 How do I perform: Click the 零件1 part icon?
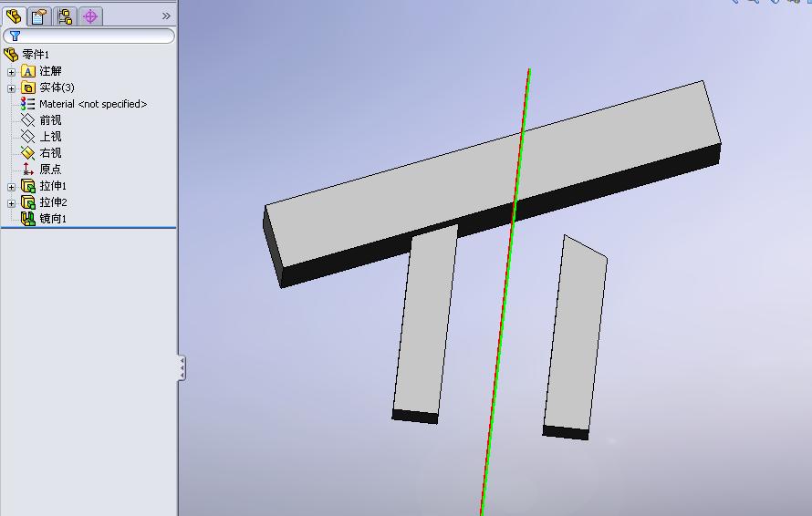click(11, 55)
